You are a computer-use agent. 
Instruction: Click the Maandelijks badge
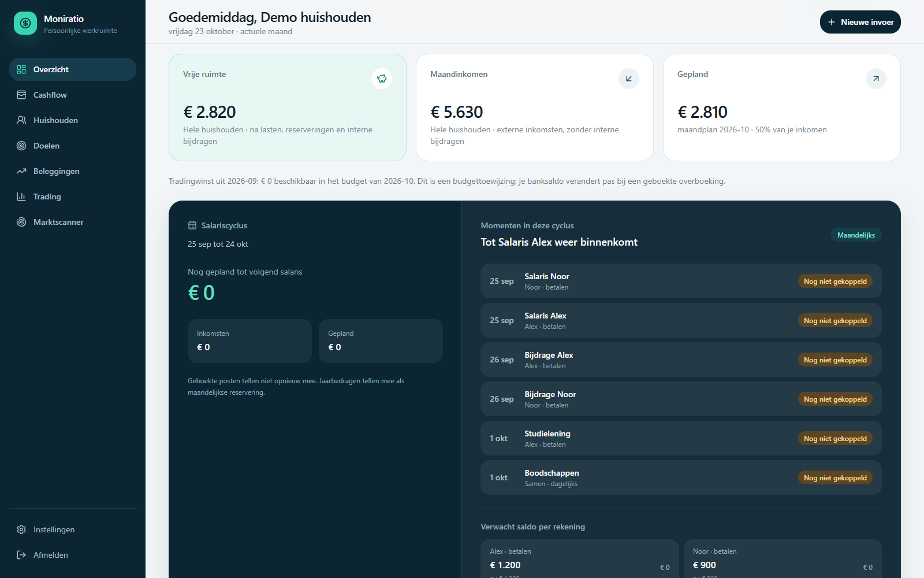pos(856,235)
